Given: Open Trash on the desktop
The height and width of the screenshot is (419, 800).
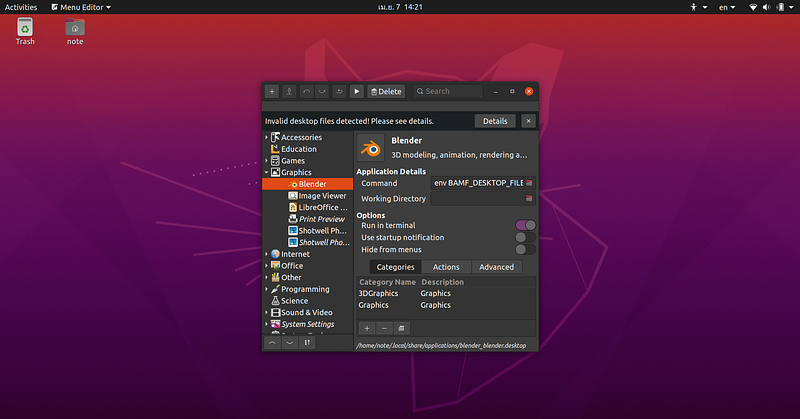Looking at the screenshot, I should tap(25, 31).
